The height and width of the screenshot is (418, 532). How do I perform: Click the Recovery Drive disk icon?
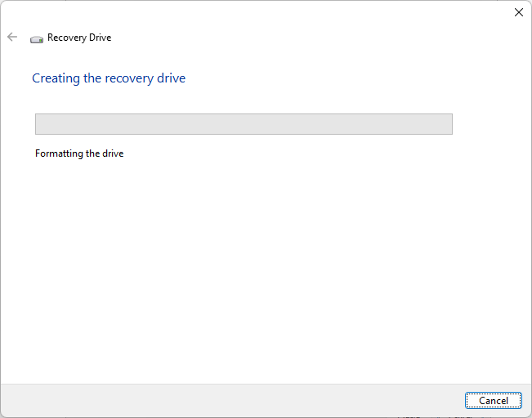(x=36, y=38)
